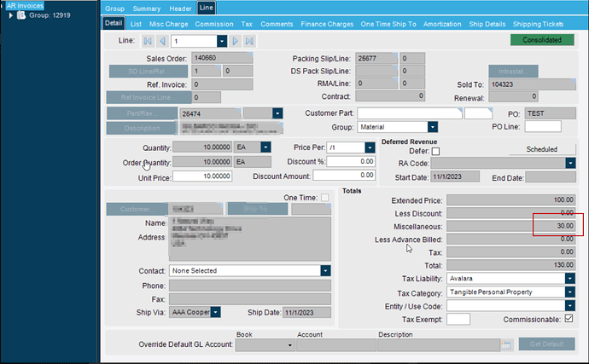
Task: Open the Contact dropdown
Action: [x=325, y=270]
